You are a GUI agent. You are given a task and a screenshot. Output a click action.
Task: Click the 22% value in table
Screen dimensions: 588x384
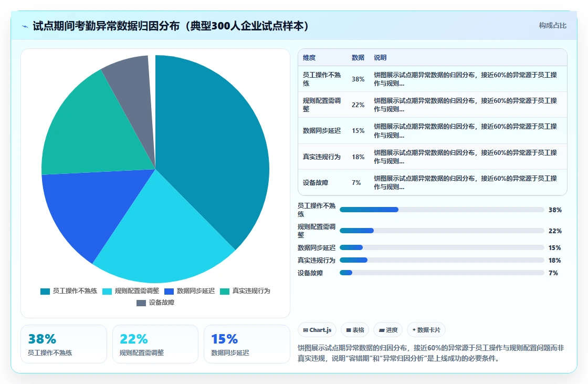358,105
